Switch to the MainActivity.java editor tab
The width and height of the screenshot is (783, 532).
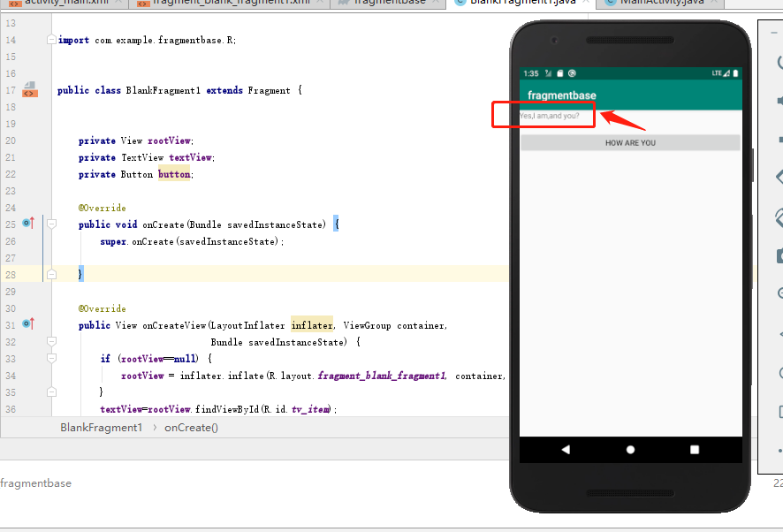point(662,3)
